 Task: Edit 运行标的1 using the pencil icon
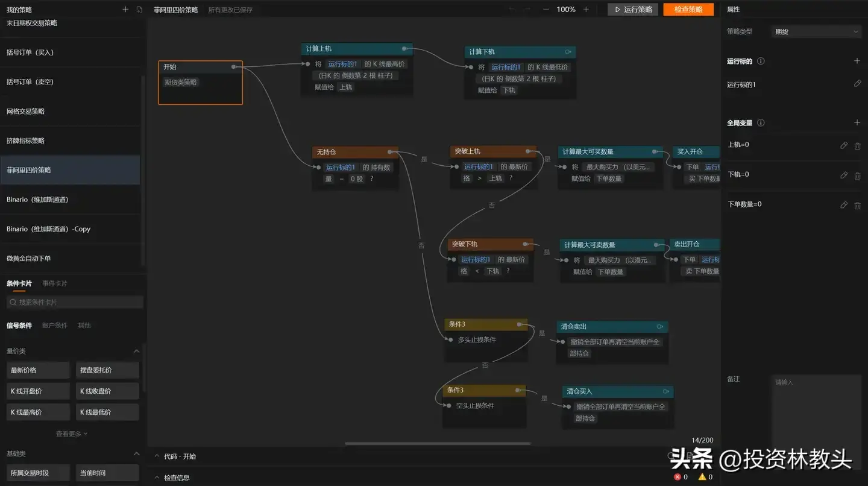click(x=857, y=84)
